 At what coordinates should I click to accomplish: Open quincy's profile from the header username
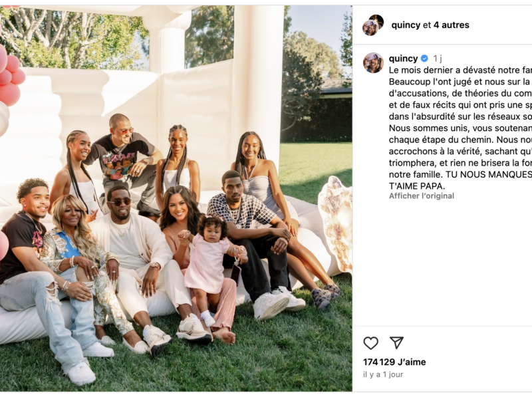coord(406,25)
